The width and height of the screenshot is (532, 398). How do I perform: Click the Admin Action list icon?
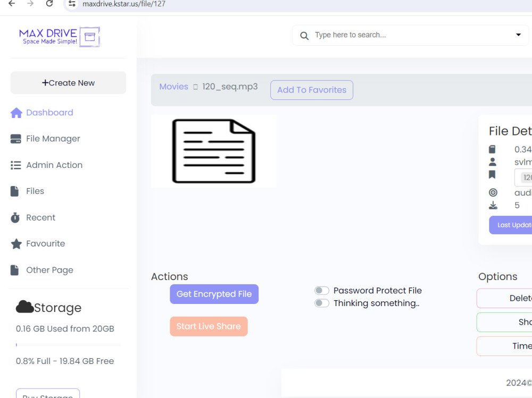point(15,165)
